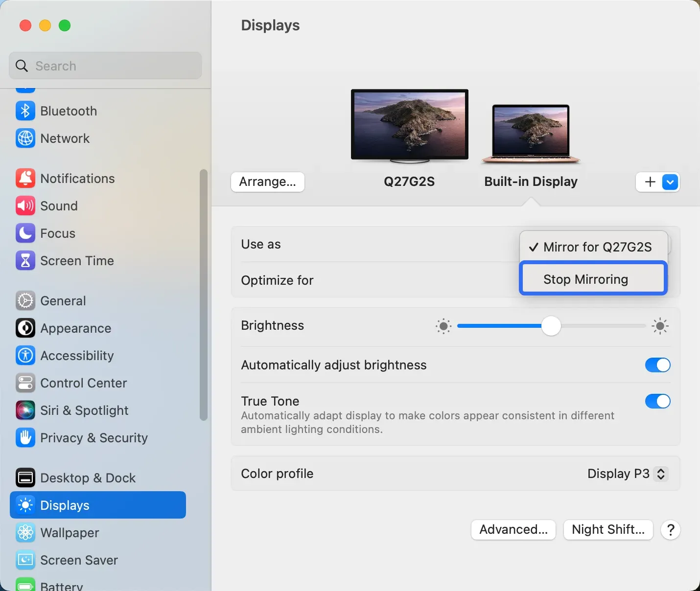
Task: Select Mirror for Q27G2S option
Action: pos(593,247)
